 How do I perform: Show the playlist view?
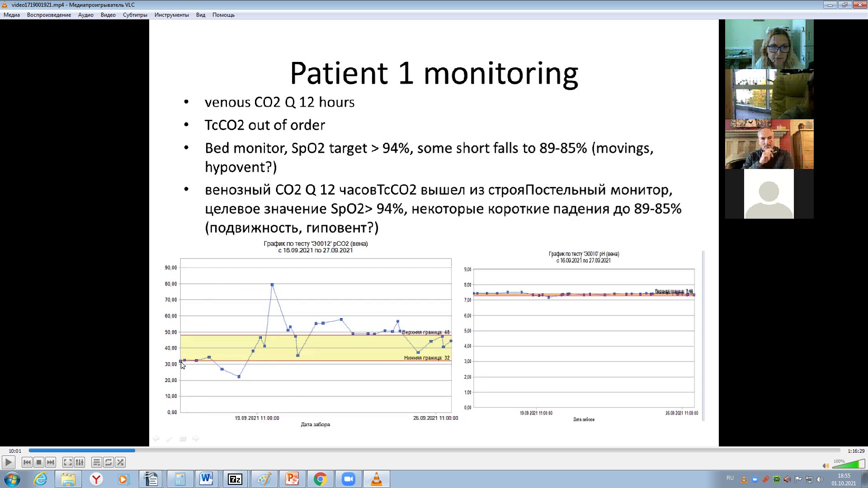tap(96, 462)
